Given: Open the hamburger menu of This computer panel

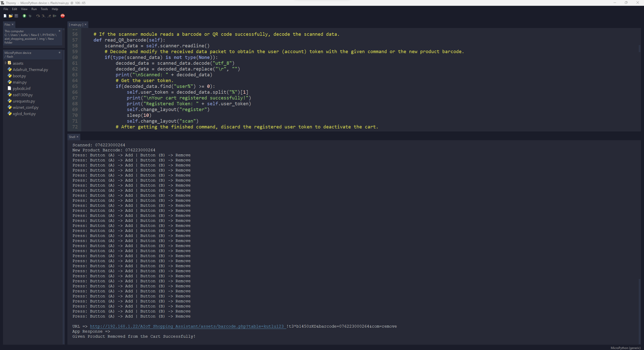Looking at the screenshot, I should (x=59, y=30).
